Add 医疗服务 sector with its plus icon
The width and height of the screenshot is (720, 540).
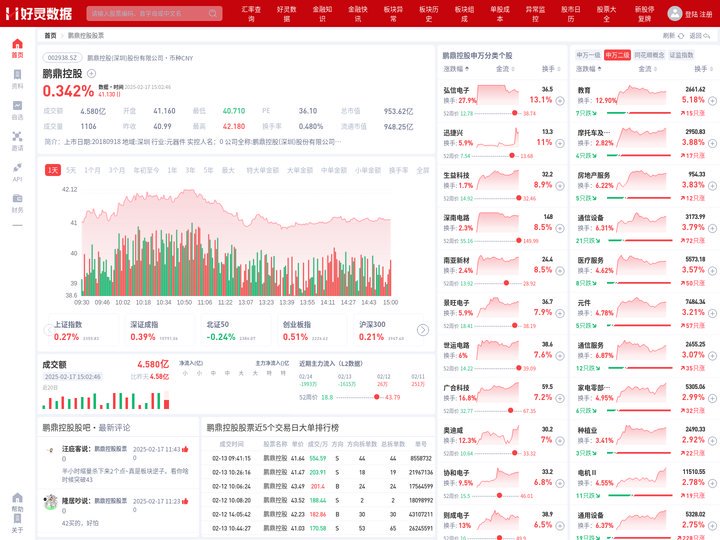(712, 270)
